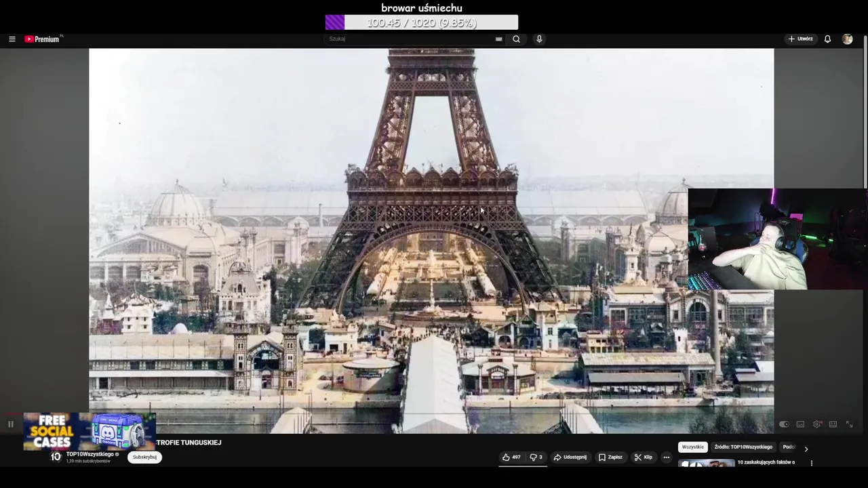868x488 pixels.
Task: Like the video with 497 likes
Action: (x=511, y=457)
